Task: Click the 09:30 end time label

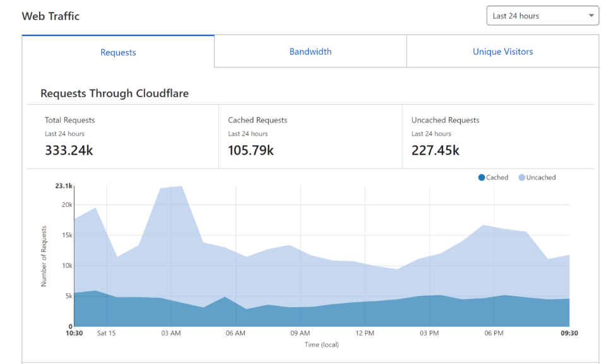Action: click(569, 333)
